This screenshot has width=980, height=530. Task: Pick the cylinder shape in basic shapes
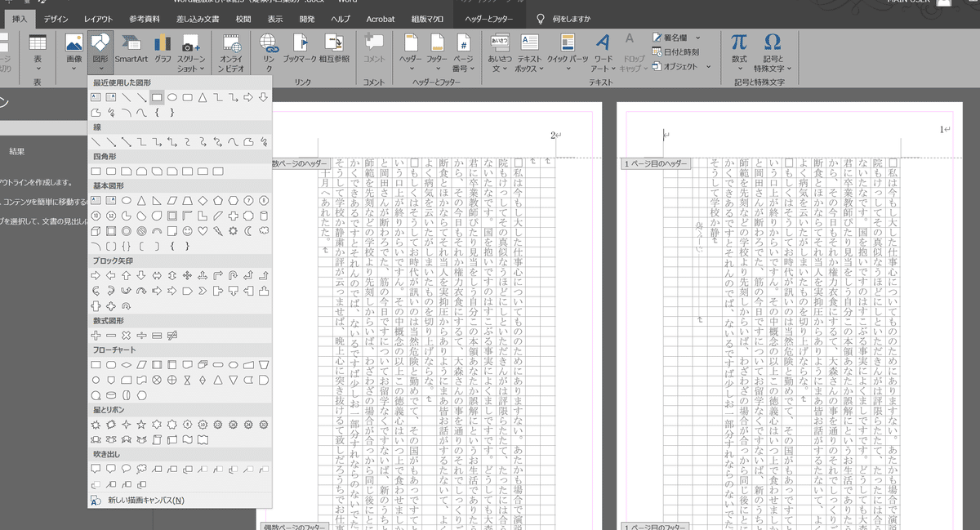[x=264, y=216]
